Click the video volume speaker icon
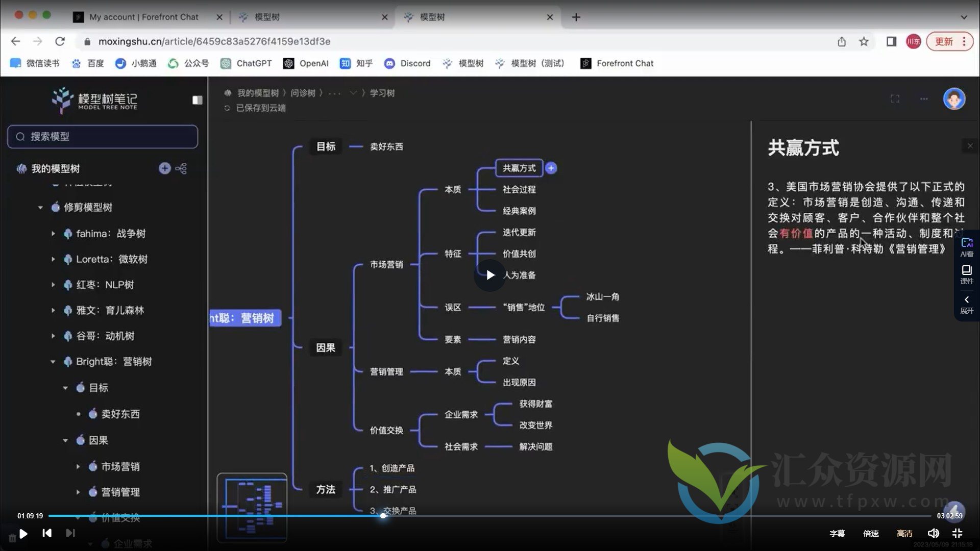This screenshot has height=551, width=980. pos(933,533)
